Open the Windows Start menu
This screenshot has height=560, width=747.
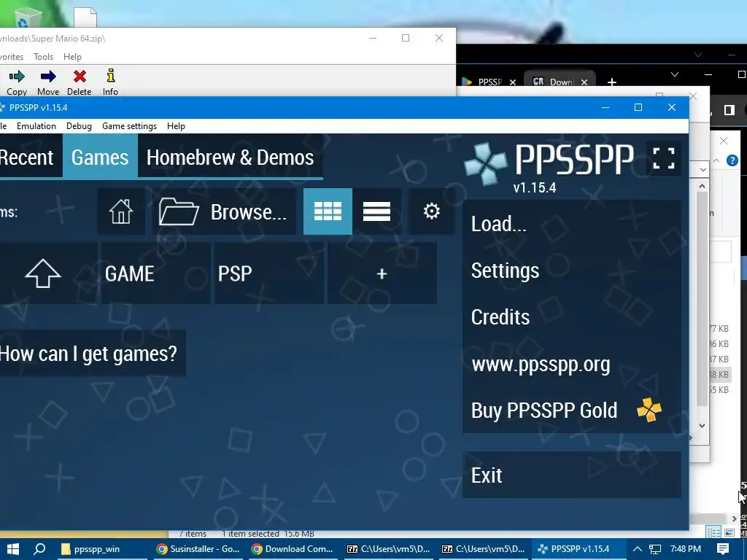[x=13, y=549]
